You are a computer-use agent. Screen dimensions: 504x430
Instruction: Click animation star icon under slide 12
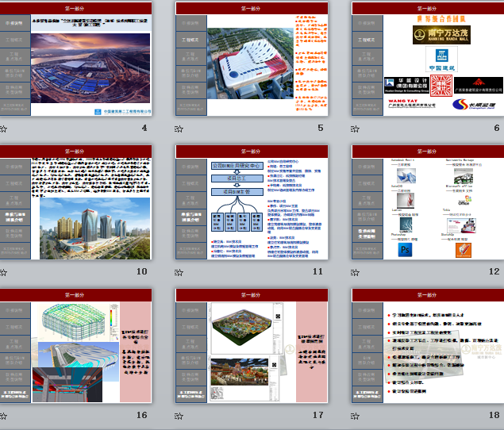355,273
